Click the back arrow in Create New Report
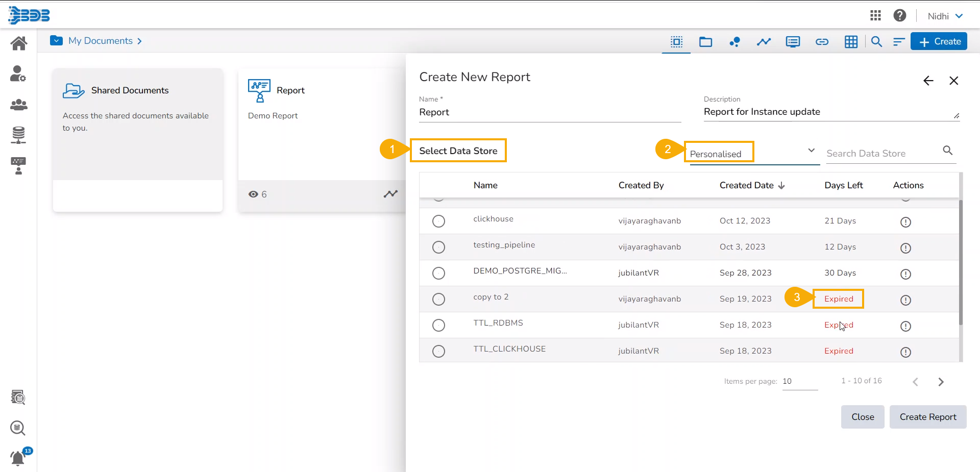This screenshot has height=472, width=980. pyautogui.click(x=928, y=81)
